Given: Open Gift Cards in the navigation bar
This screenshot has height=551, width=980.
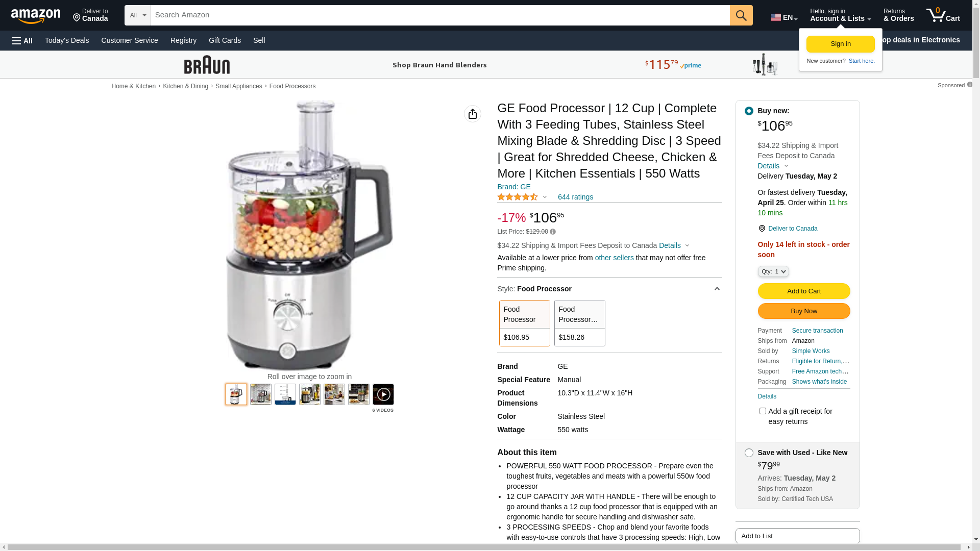Looking at the screenshot, I should coord(225,40).
